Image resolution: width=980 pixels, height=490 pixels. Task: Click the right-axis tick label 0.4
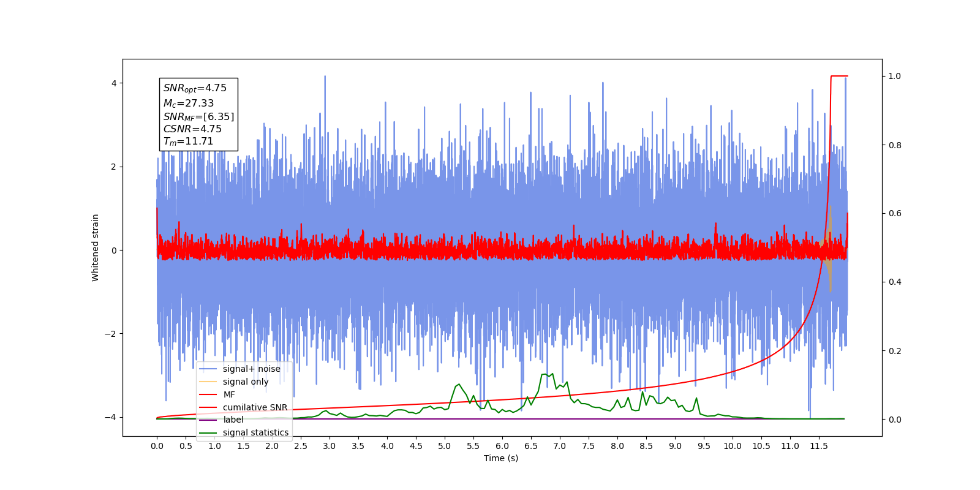point(895,282)
